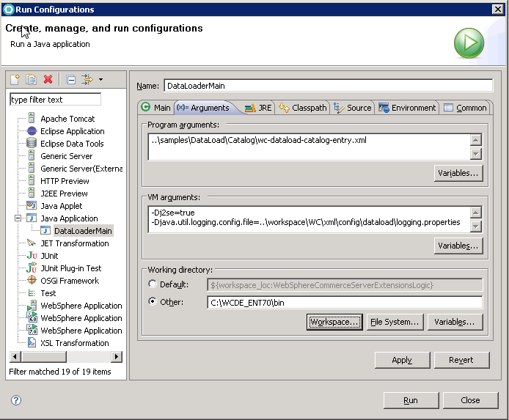
Task: Click the File System... button
Action: pos(395,322)
